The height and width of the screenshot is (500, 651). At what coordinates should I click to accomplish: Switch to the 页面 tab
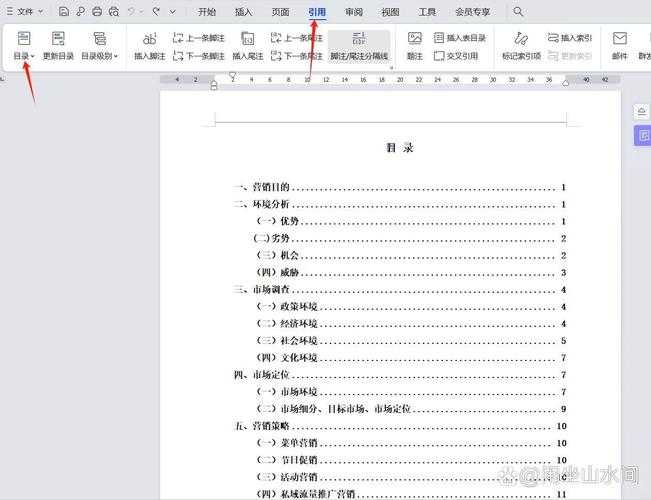pyautogui.click(x=281, y=12)
